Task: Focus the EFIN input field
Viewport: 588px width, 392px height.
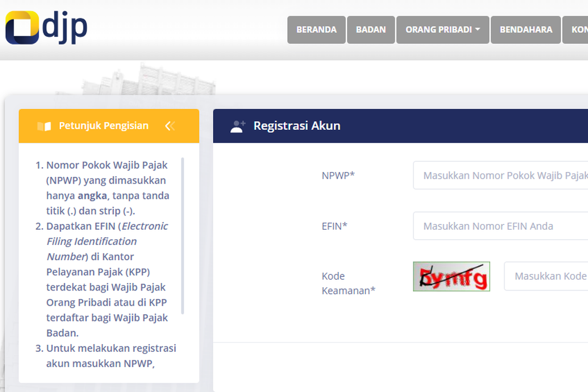Action: [500, 226]
